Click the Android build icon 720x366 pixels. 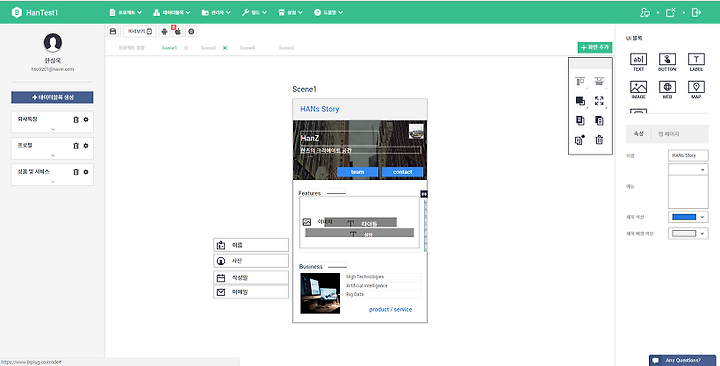[164, 32]
